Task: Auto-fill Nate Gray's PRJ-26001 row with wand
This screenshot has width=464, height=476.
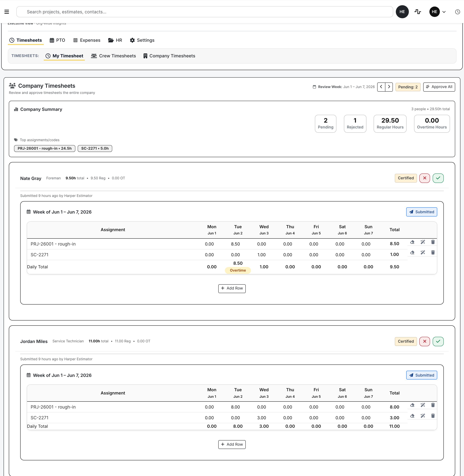Action: tap(423, 242)
